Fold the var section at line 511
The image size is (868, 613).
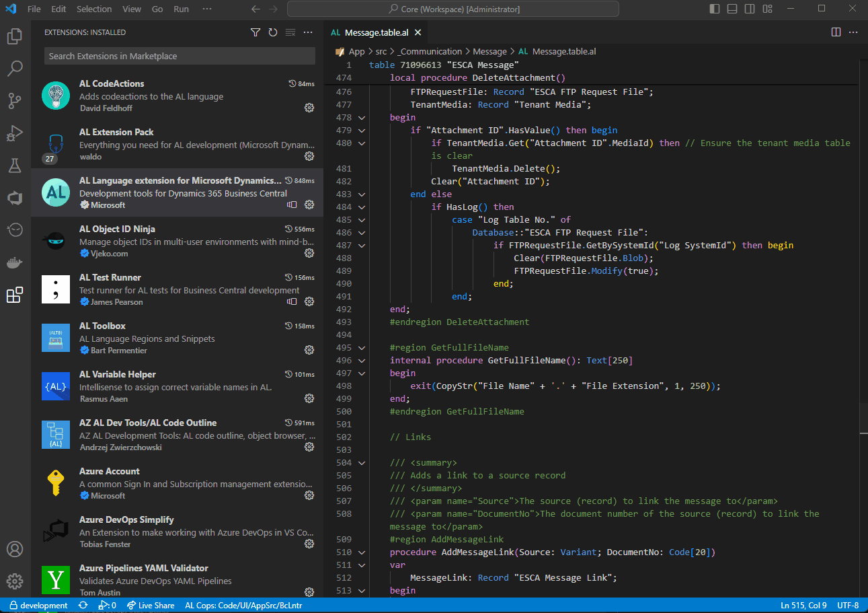[x=362, y=565]
